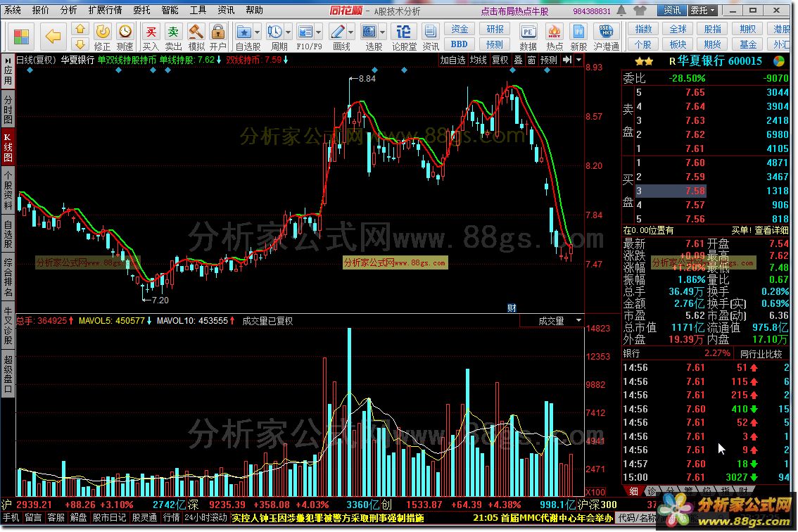This screenshot has width=798, height=532.
Task: Expand the 画线 drawing dropdown arrow
Action: pos(351,32)
